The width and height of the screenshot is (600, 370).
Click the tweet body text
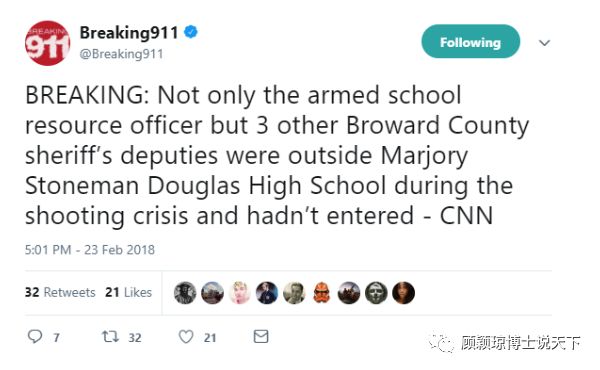(277, 155)
